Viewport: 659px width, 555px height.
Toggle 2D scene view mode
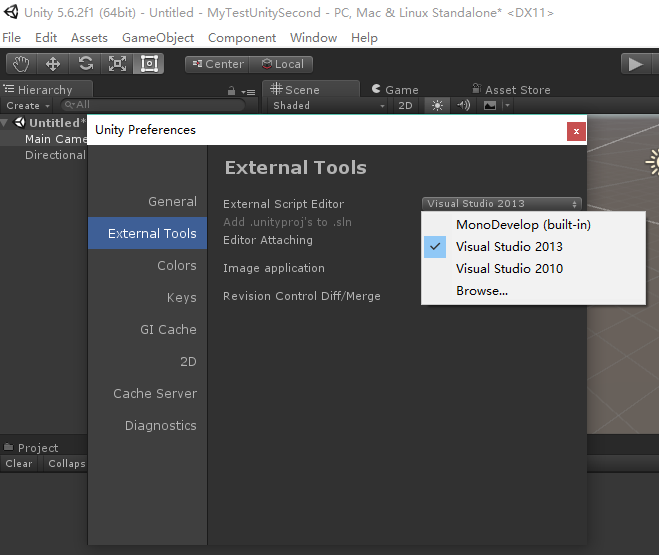coord(405,105)
